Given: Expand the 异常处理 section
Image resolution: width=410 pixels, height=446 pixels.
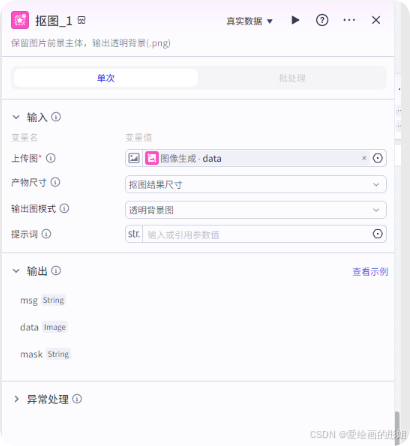Looking at the screenshot, I should pos(16,399).
